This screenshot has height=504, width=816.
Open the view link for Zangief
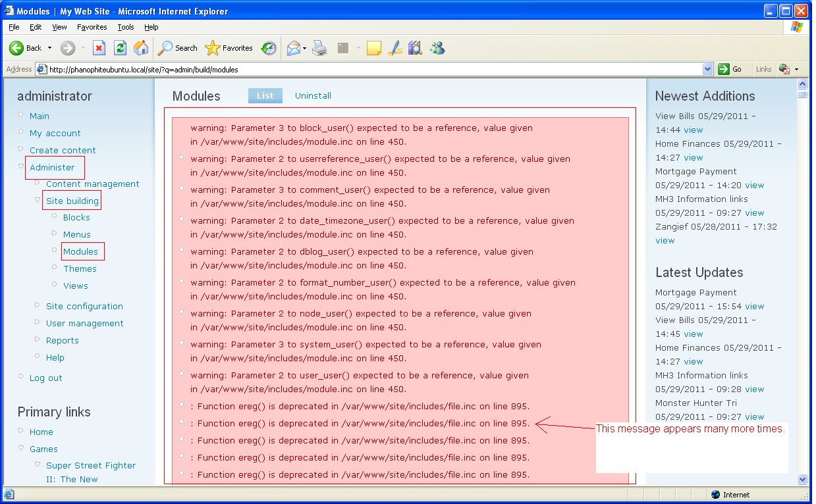pyautogui.click(x=665, y=240)
